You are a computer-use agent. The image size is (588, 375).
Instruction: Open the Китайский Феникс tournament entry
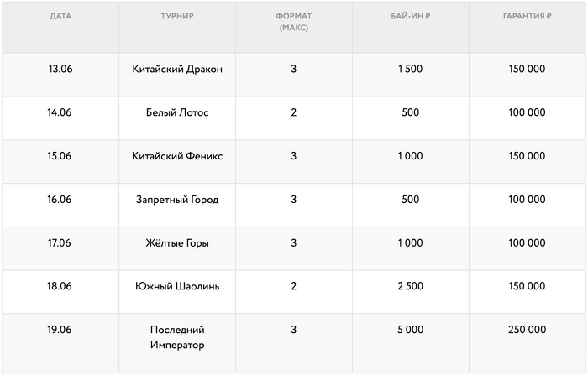177,156
